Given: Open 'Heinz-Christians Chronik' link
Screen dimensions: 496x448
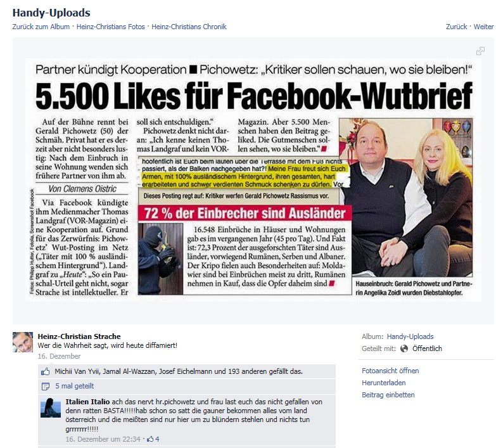Looking at the screenshot, I should [189, 27].
